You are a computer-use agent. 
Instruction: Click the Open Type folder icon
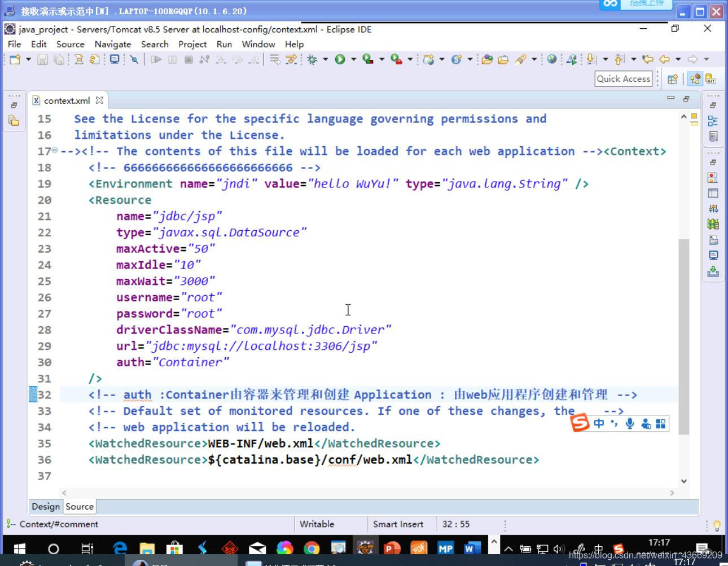pyautogui.click(x=487, y=59)
